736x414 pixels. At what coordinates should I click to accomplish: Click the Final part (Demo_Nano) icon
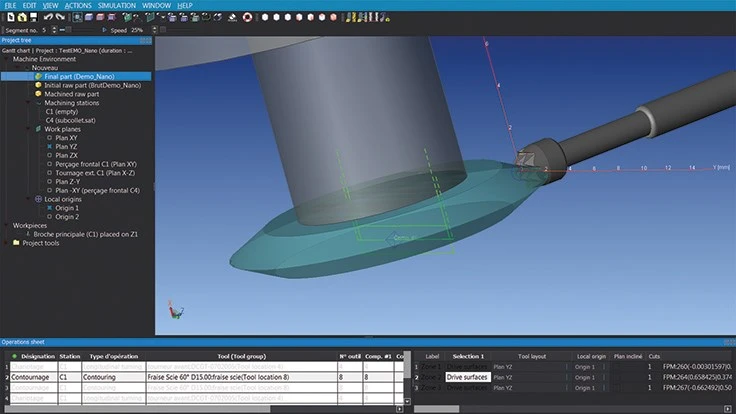pos(37,76)
